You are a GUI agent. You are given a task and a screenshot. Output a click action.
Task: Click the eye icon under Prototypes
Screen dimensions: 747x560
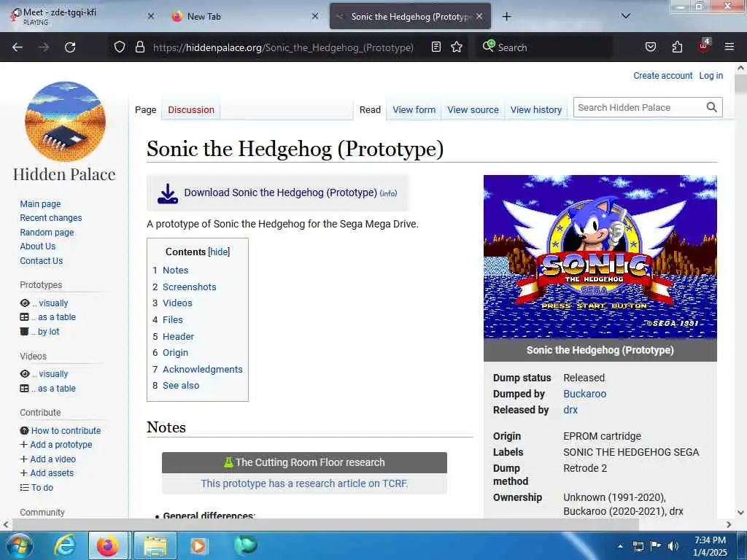click(25, 303)
